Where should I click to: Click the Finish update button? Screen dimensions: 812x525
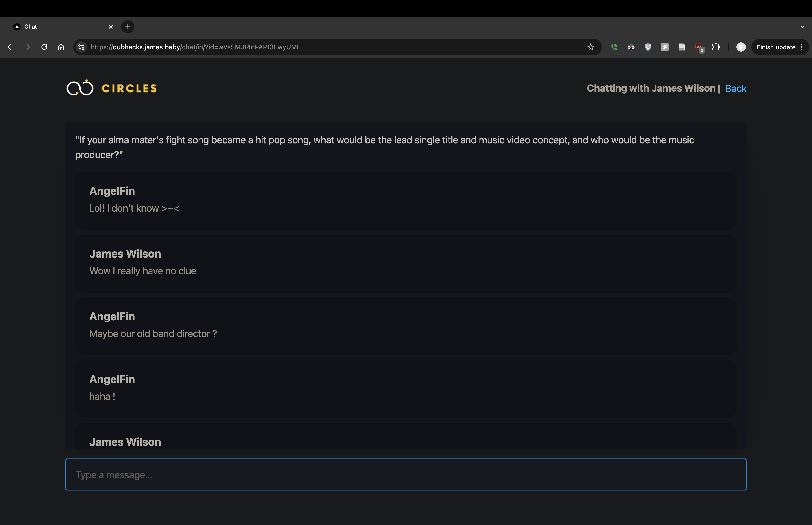tap(776, 47)
